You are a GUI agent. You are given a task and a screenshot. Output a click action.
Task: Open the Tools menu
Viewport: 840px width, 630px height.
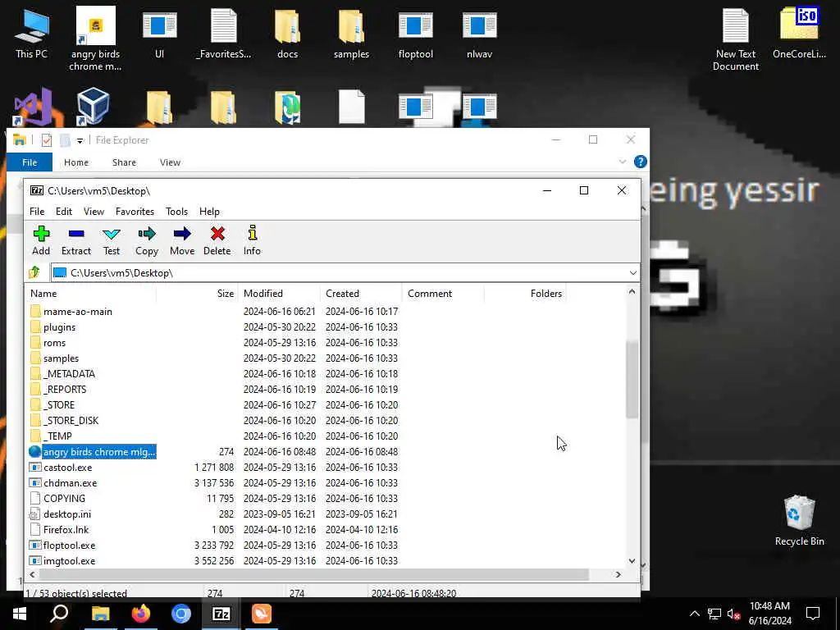coord(176,212)
